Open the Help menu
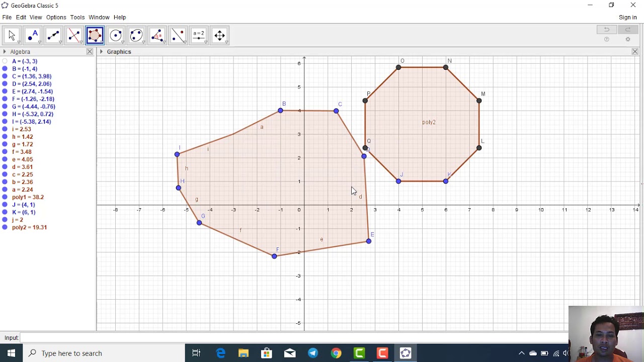This screenshot has height=362, width=644. (120, 17)
